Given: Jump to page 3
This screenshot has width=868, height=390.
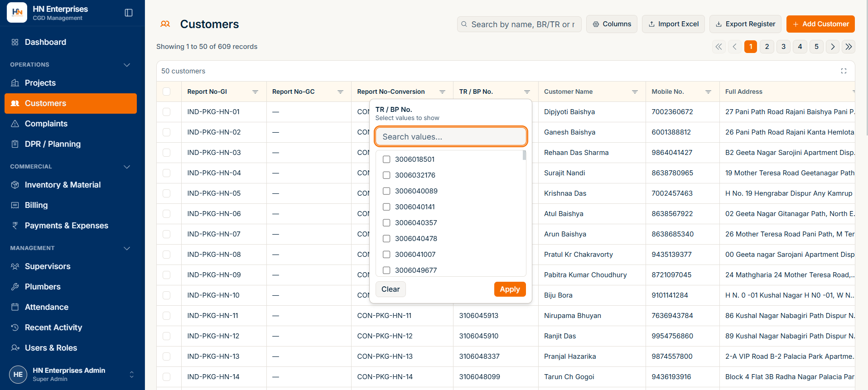Looking at the screenshot, I should click(x=783, y=47).
